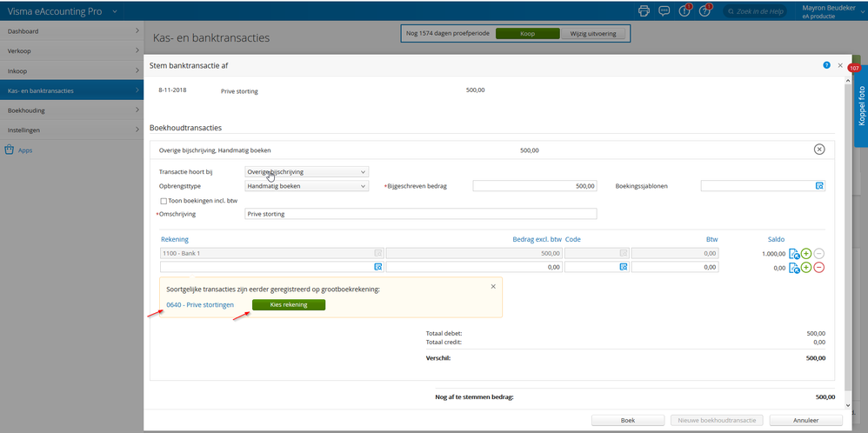Image resolution: width=868 pixels, height=433 pixels.
Task: Click the document icon in the 0,00 saldo row
Action: (794, 268)
